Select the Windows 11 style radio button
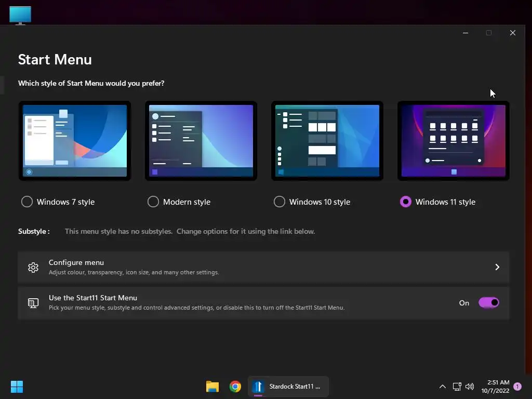532x399 pixels. pyautogui.click(x=405, y=202)
